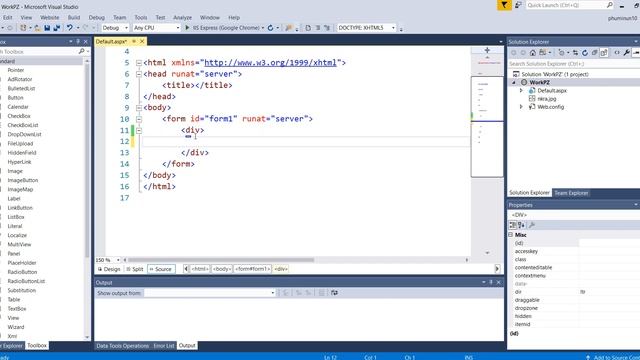Select the <body> breadcrumb tag
640x360 pixels.
(x=222, y=269)
